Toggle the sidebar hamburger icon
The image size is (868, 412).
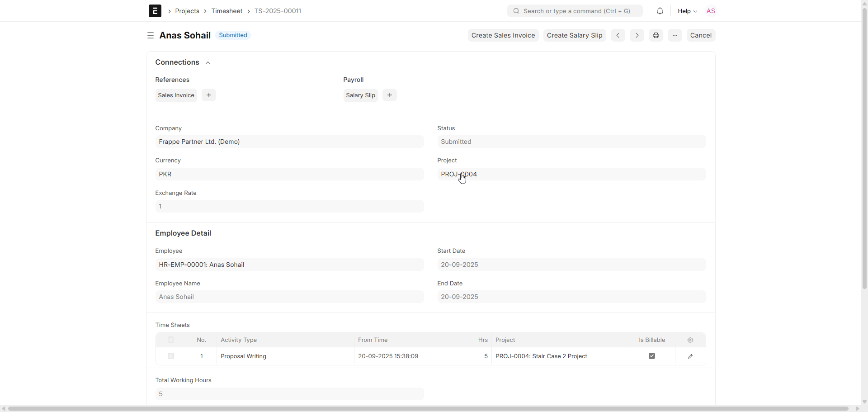point(151,35)
